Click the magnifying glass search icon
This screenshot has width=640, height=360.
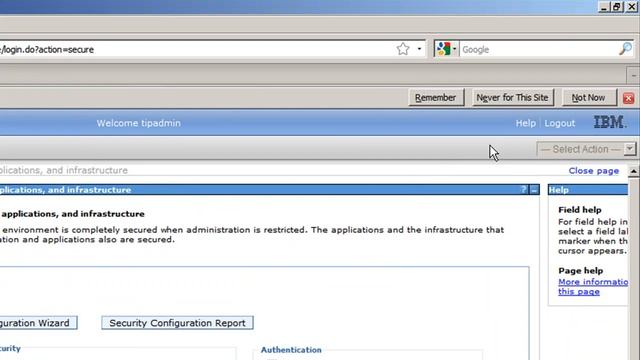point(625,49)
